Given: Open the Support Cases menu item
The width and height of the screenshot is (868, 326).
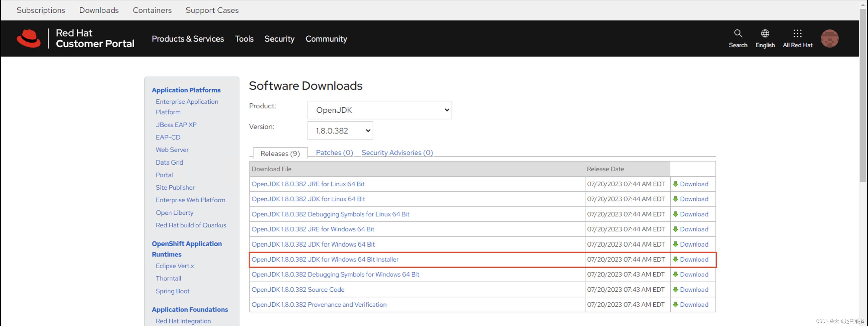Looking at the screenshot, I should [x=212, y=10].
